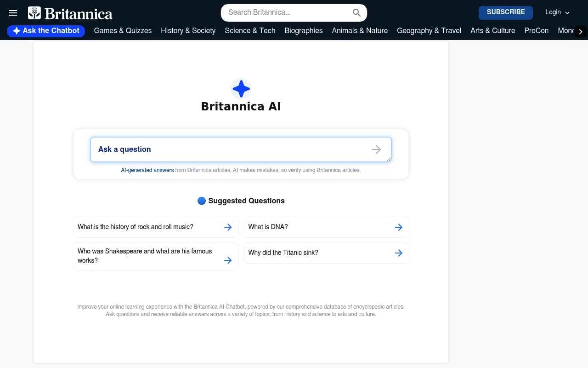The width and height of the screenshot is (588, 368).
Task: Select rock and roll history question
Action: [x=156, y=227]
